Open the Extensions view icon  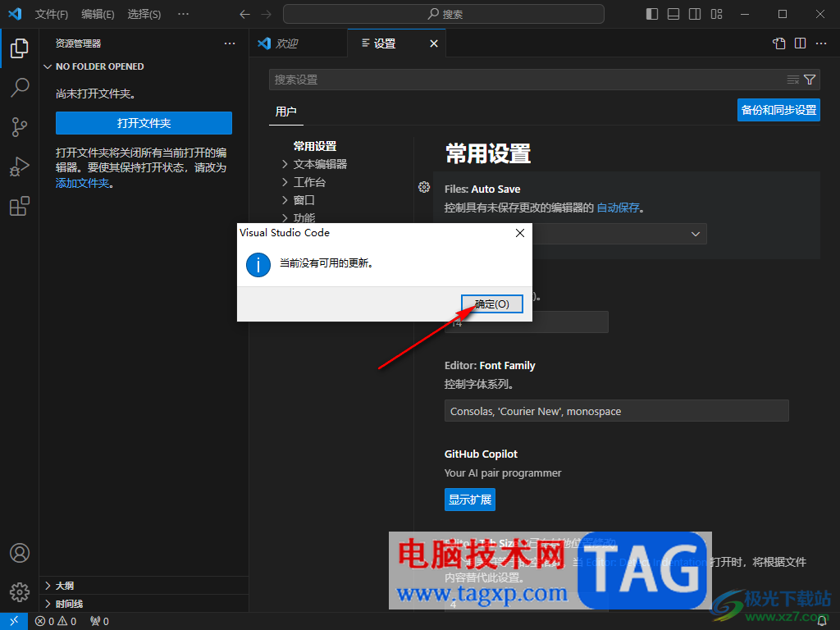pos(20,206)
